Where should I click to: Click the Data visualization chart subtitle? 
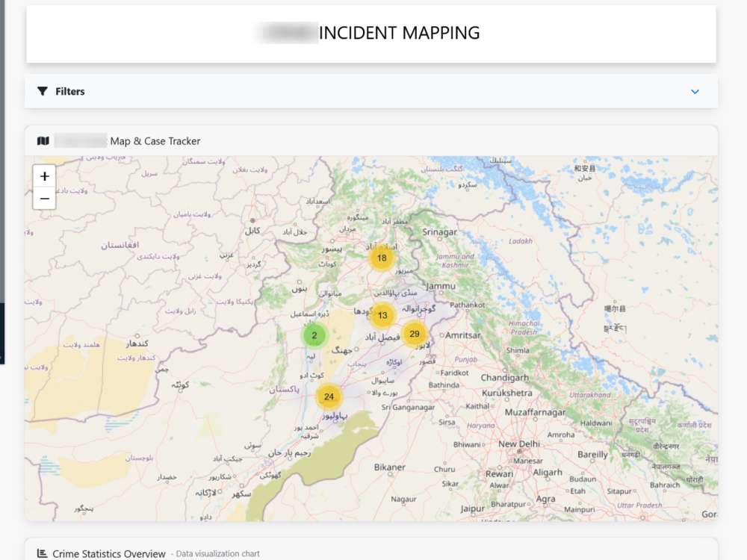point(217,554)
